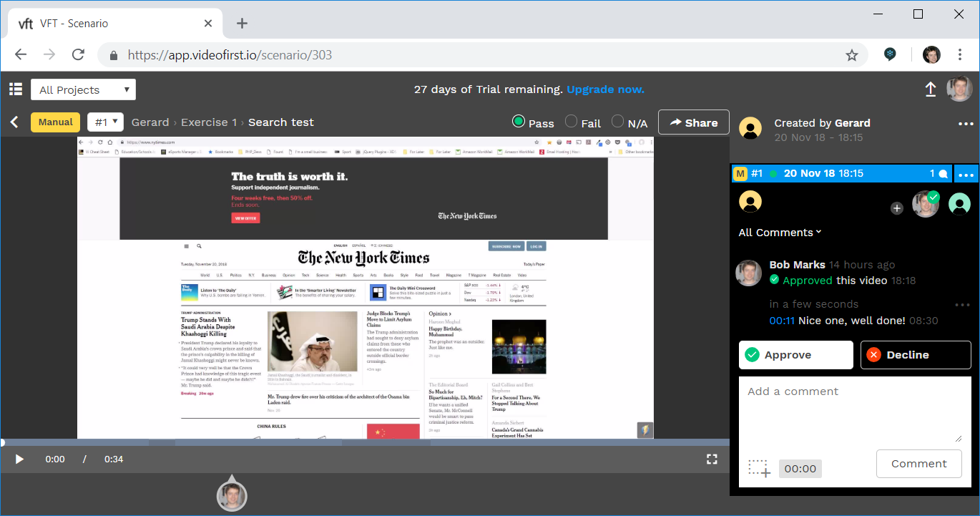Viewport: 980px width, 516px height.
Task: Click the play video button
Action: pyautogui.click(x=19, y=459)
